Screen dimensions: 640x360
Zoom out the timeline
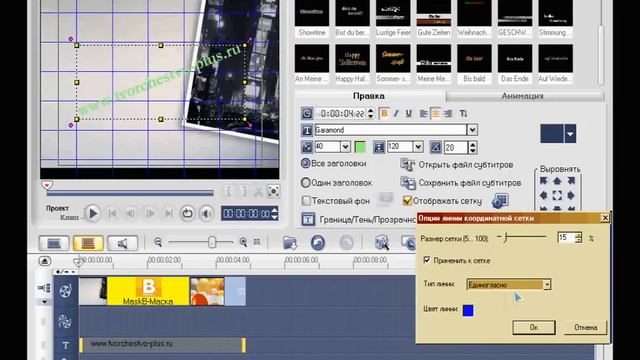158,242
